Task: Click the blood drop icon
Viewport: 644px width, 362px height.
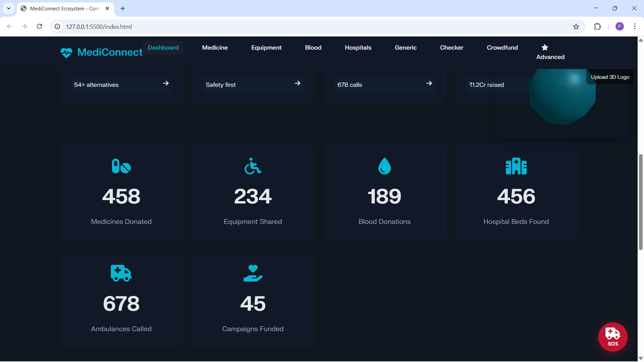Action: tap(384, 166)
